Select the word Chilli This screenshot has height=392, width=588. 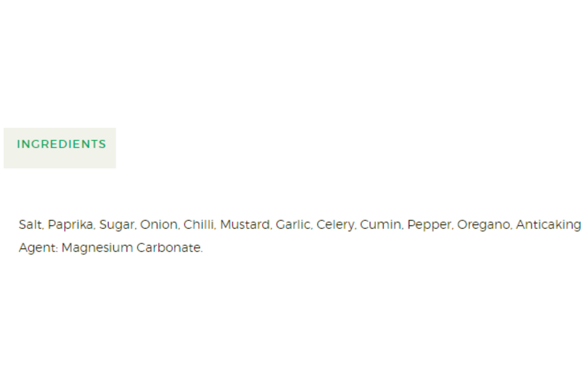coord(198,225)
